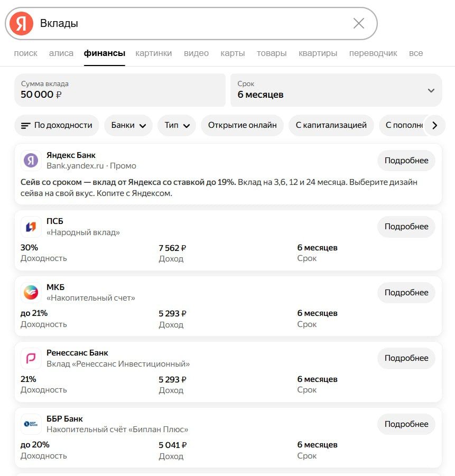Image resolution: width=455 pixels, height=476 pixels.
Task: Open the Yandex Bank logo
Action: click(x=31, y=161)
